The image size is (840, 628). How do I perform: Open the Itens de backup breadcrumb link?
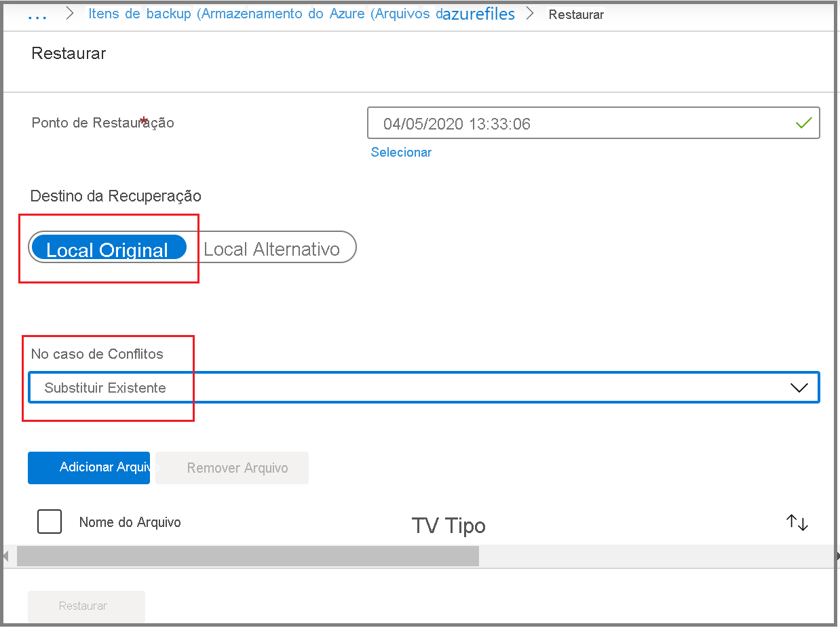pyautogui.click(x=265, y=14)
